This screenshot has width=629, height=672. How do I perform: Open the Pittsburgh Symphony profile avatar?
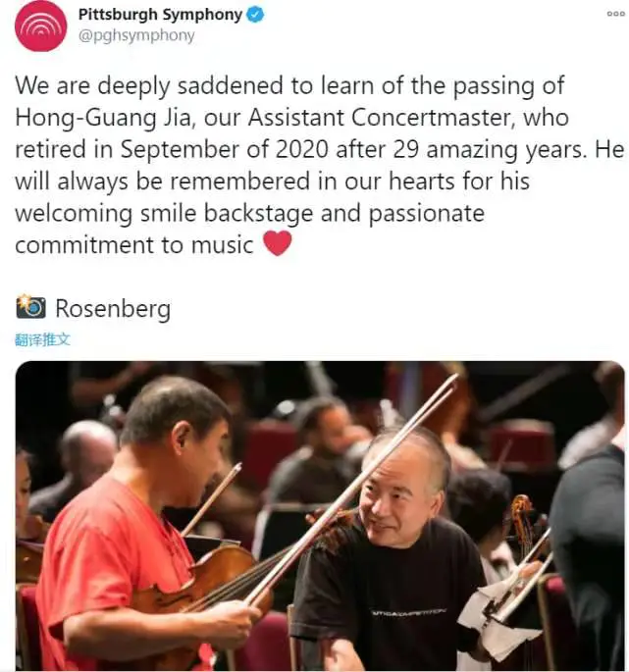pyautogui.click(x=41, y=26)
